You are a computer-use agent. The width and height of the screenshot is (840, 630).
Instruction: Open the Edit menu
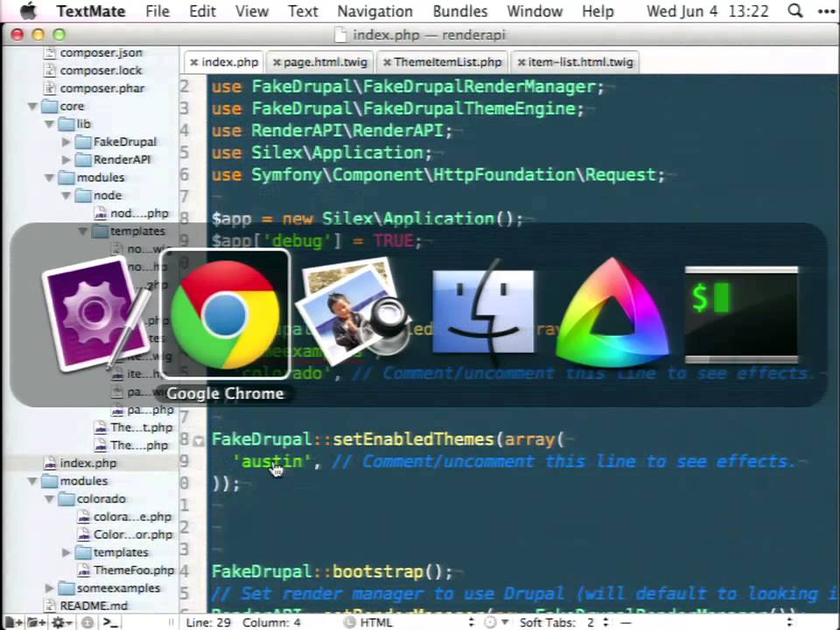(x=202, y=10)
